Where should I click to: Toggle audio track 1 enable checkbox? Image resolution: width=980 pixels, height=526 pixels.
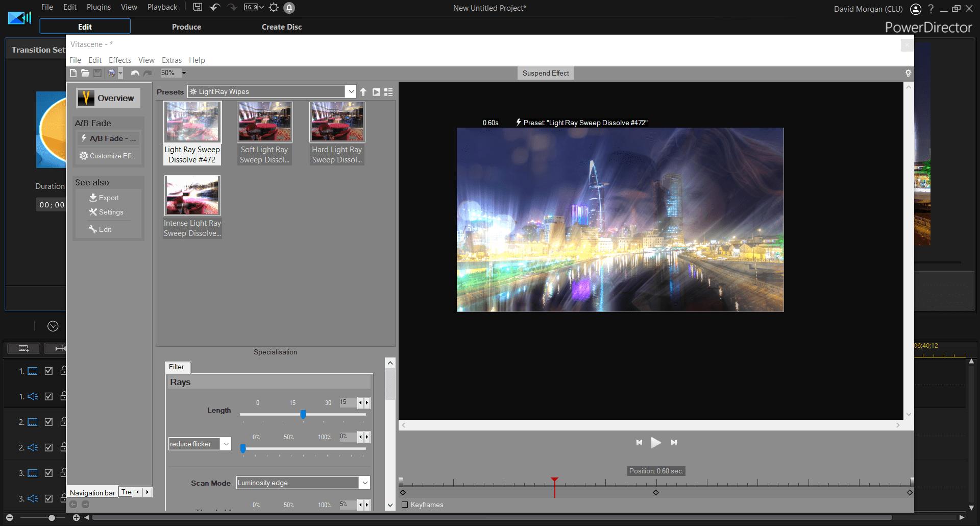(48, 396)
